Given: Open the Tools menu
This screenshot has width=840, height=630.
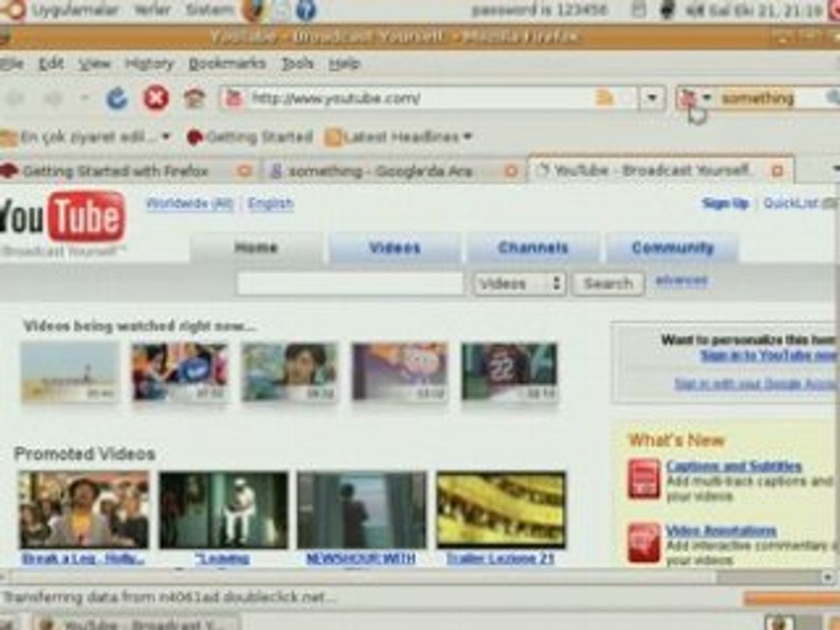Looking at the screenshot, I should click(297, 64).
